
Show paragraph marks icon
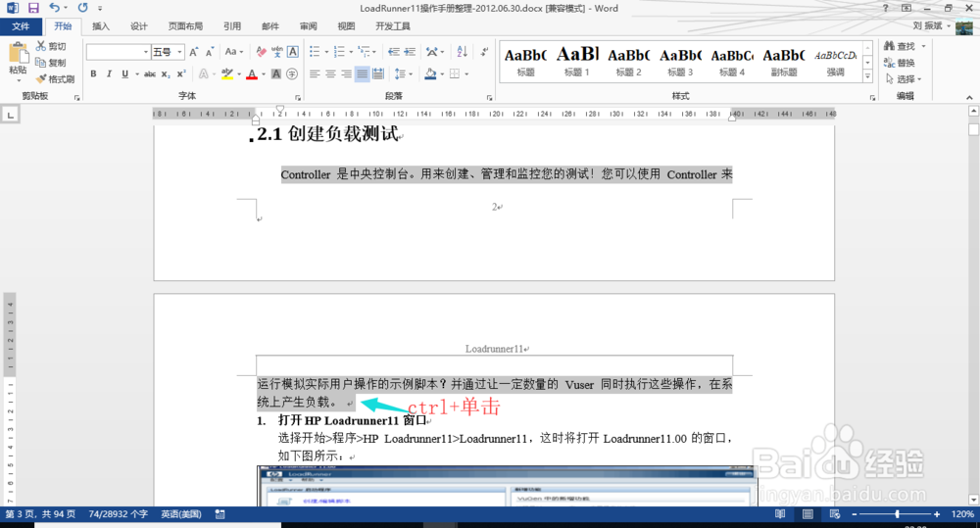pyautogui.click(x=484, y=52)
